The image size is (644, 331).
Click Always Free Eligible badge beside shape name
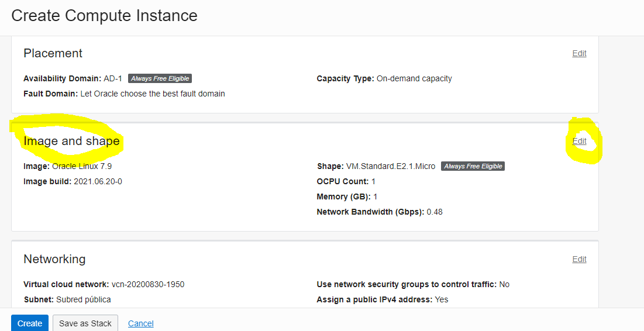click(473, 166)
